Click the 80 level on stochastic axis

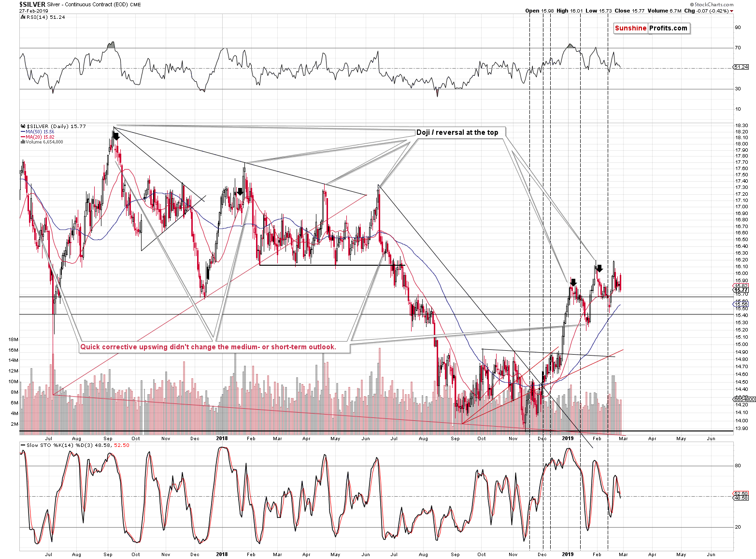pyautogui.click(x=738, y=466)
